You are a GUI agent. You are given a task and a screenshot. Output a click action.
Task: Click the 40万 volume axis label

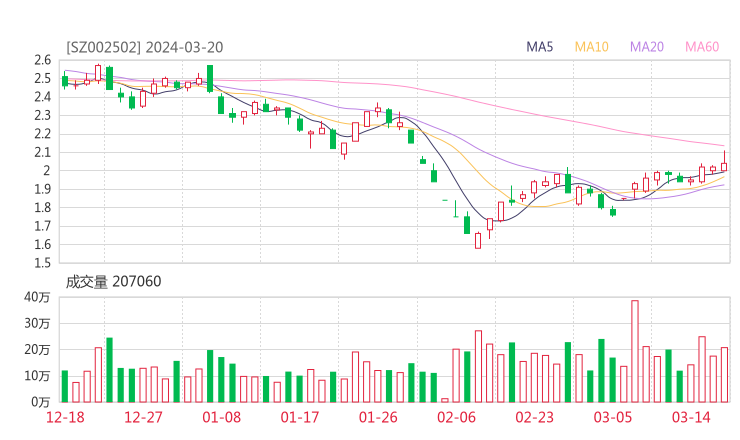(x=37, y=297)
